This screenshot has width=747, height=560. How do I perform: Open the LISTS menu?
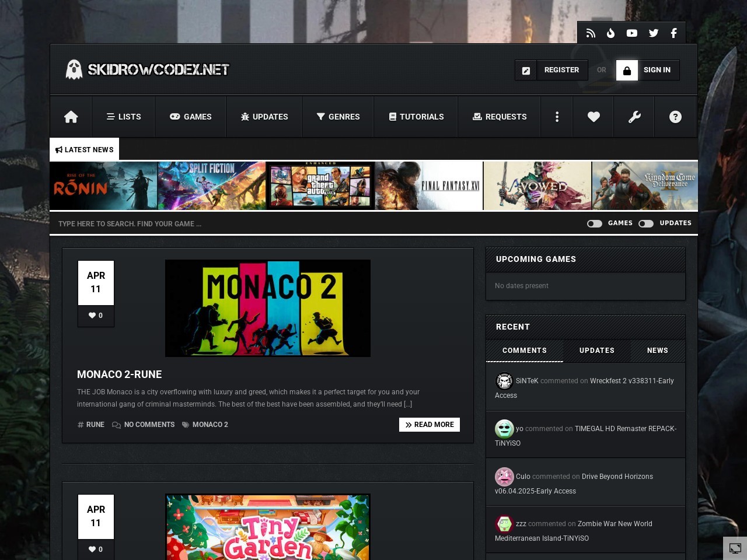point(124,117)
